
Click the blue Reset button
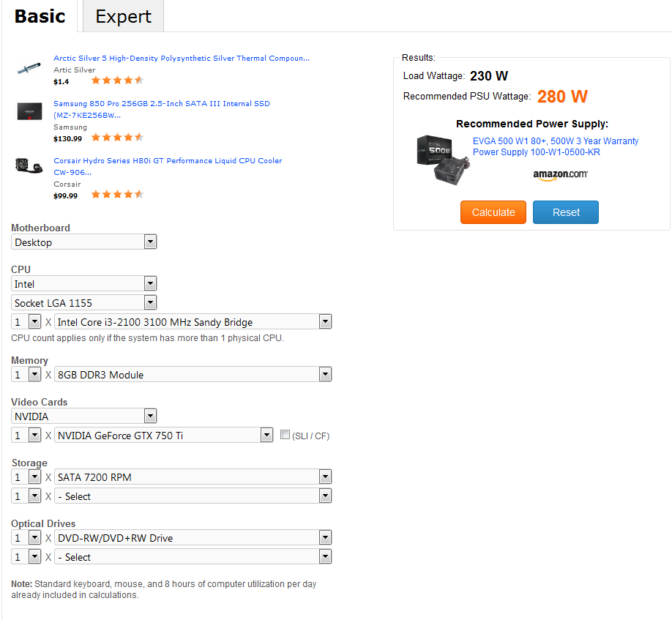566,212
